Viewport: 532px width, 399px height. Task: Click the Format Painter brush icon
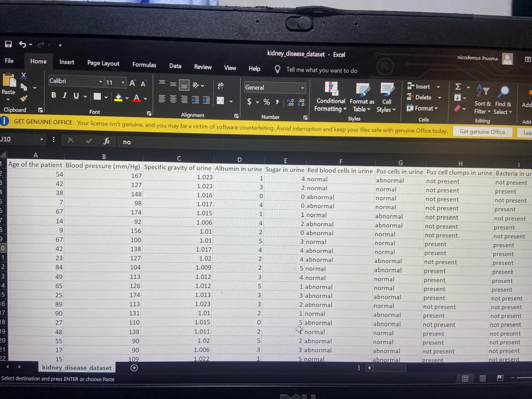[x=24, y=99]
